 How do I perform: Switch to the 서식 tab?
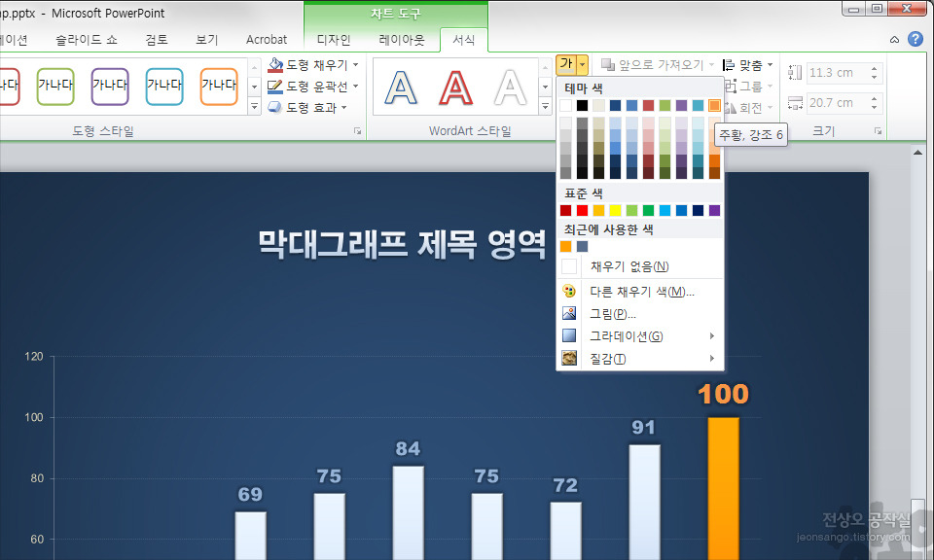463,40
